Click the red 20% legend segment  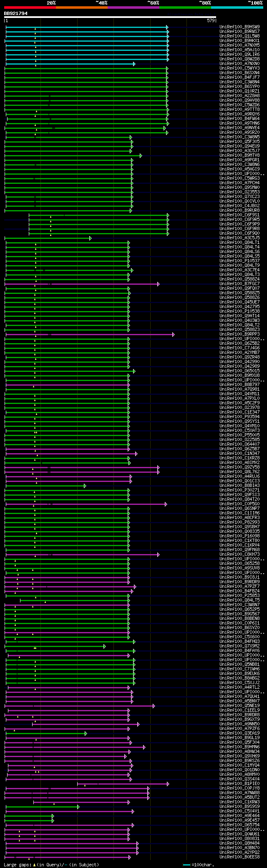tap(30, 8)
